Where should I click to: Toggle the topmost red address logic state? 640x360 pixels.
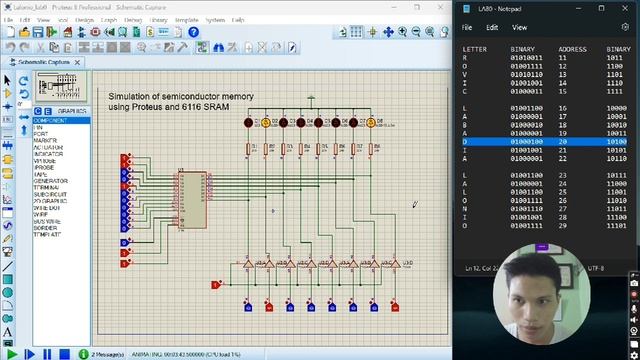124,157
